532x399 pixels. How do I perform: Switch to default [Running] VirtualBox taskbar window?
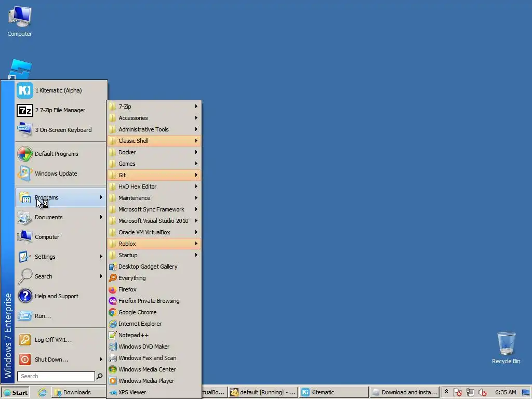pyautogui.click(x=263, y=392)
